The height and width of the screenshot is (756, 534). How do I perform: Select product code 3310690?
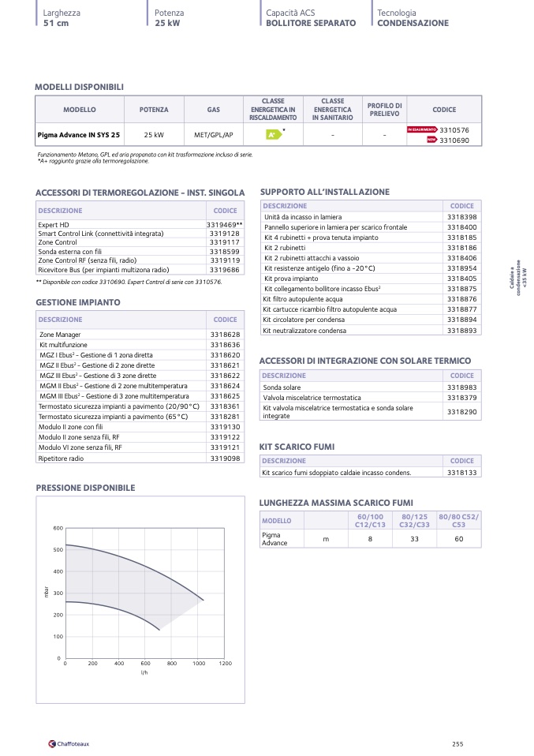pos(454,140)
